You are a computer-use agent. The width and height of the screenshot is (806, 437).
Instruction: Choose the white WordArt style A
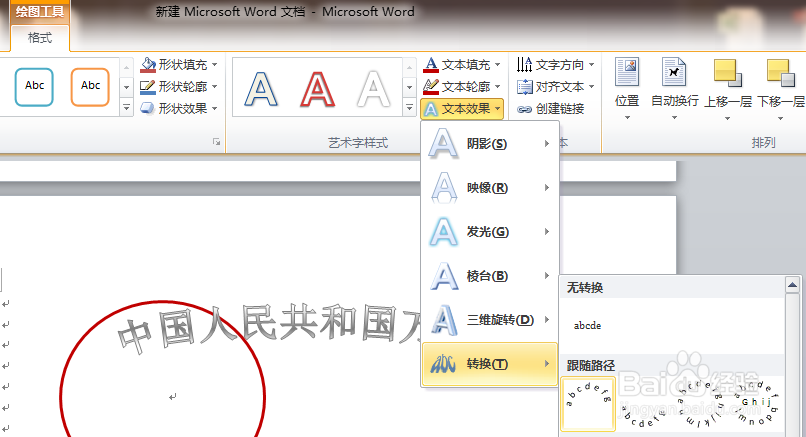click(x=373, y=89)
